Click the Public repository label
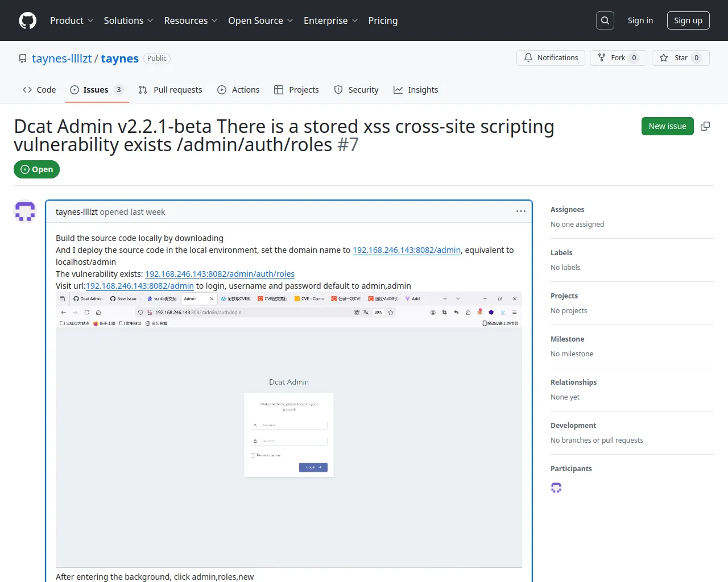This screenshot has width=728, height=582. (x=157, y=59)
